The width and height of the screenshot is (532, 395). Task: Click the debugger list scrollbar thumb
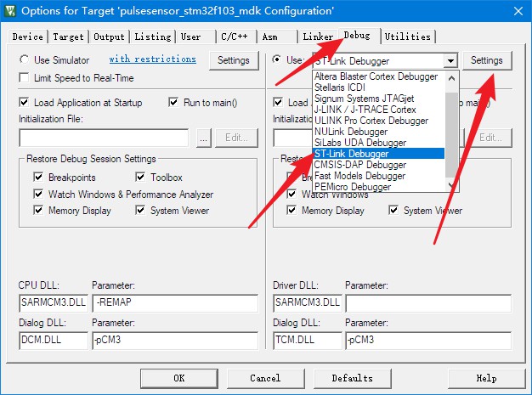451,134
